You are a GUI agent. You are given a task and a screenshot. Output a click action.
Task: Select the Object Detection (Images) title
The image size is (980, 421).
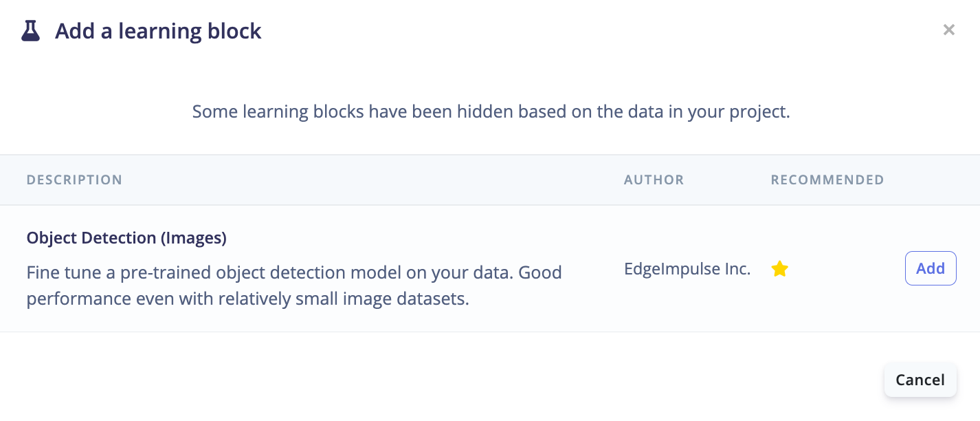tap(126, 238)
